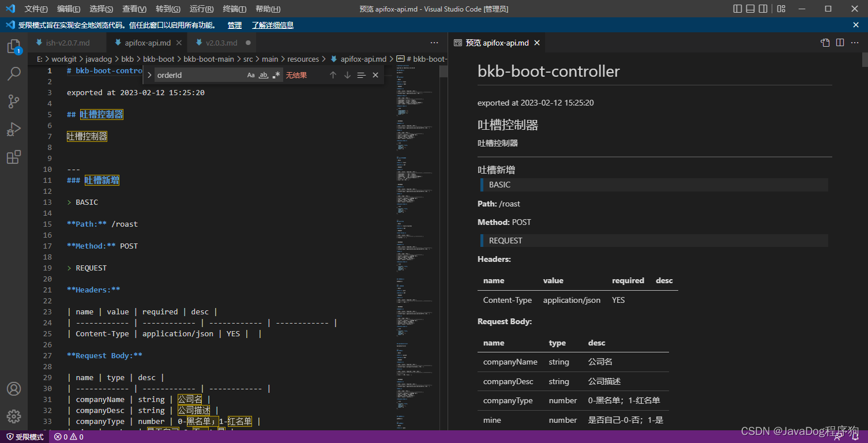Open the 查看(V) menu

click(134, 9)
